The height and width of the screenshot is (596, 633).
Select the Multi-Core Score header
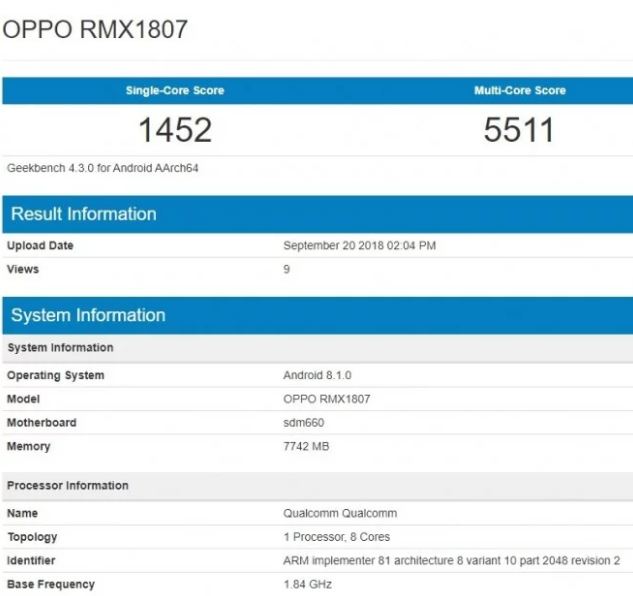[x=520, y=90]
